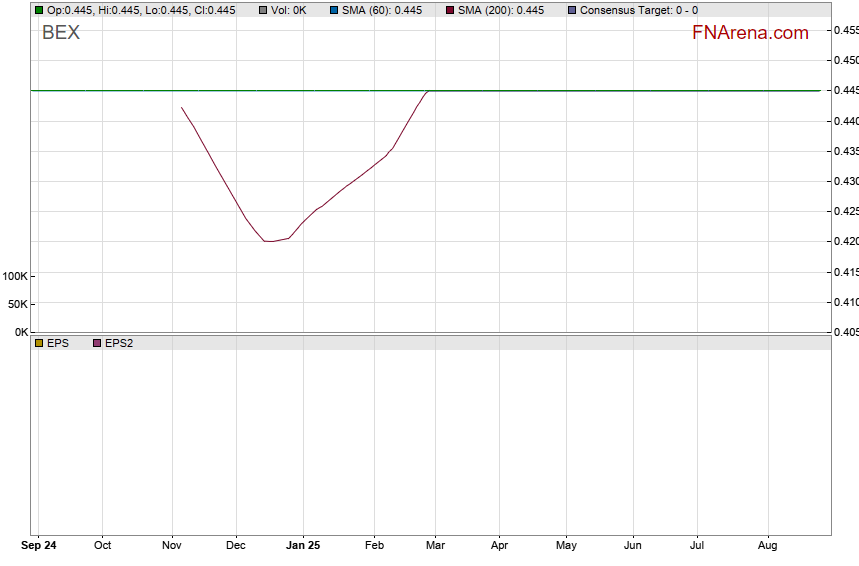Click the lowest point of SMA 200 curve
The height and width of the screenshot is (566, 859).
pyautogui.click(x=268, y=241)
